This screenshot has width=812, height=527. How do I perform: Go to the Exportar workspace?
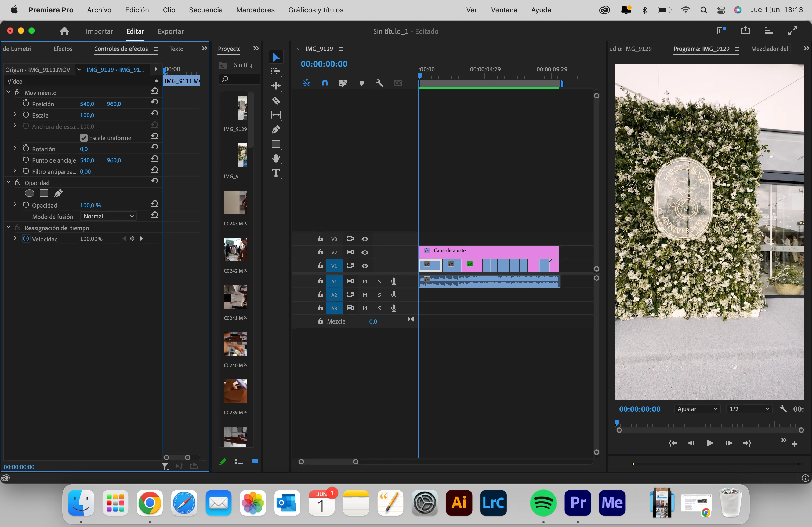pos(170,31)
